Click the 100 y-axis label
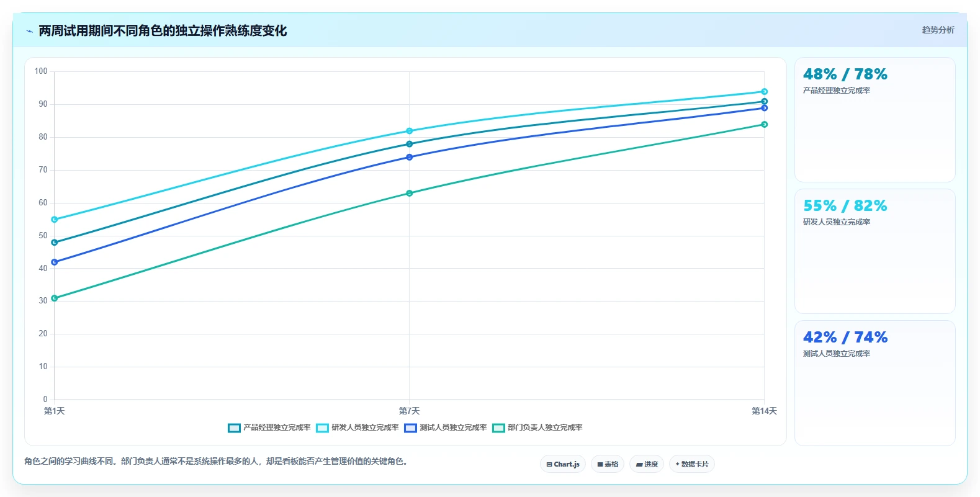Screen dimensions: 980x497 click(x=41, y=71)
